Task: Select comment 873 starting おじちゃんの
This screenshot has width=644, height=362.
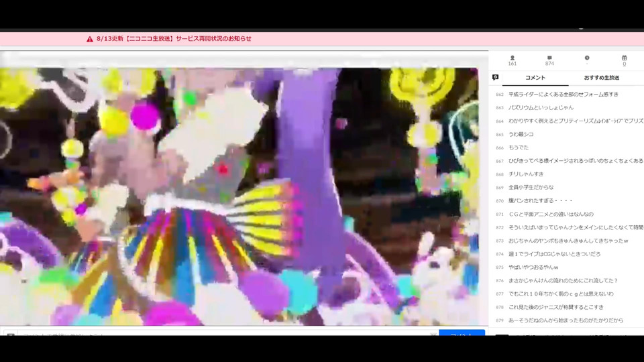Action: click(569, 241)
